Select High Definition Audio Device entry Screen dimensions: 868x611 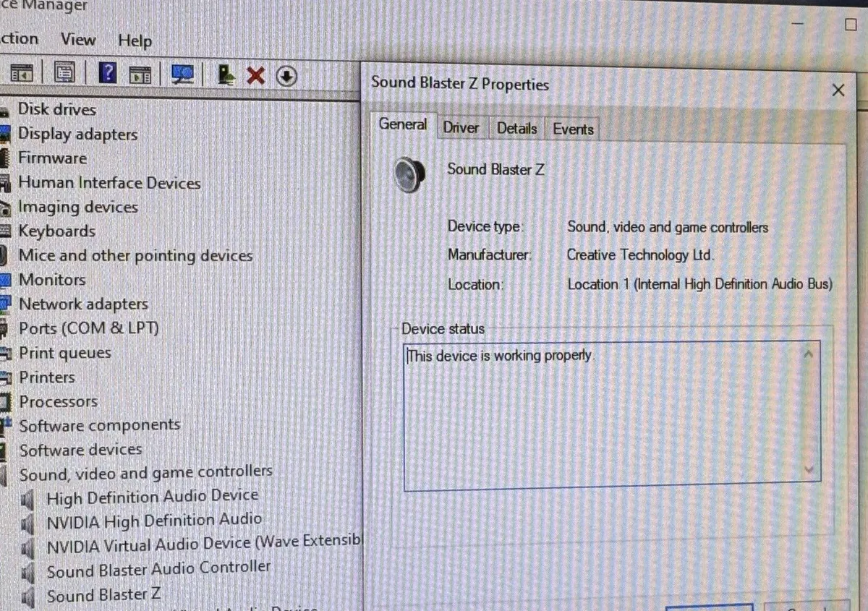pyautogui.click(x=152, y=497)
